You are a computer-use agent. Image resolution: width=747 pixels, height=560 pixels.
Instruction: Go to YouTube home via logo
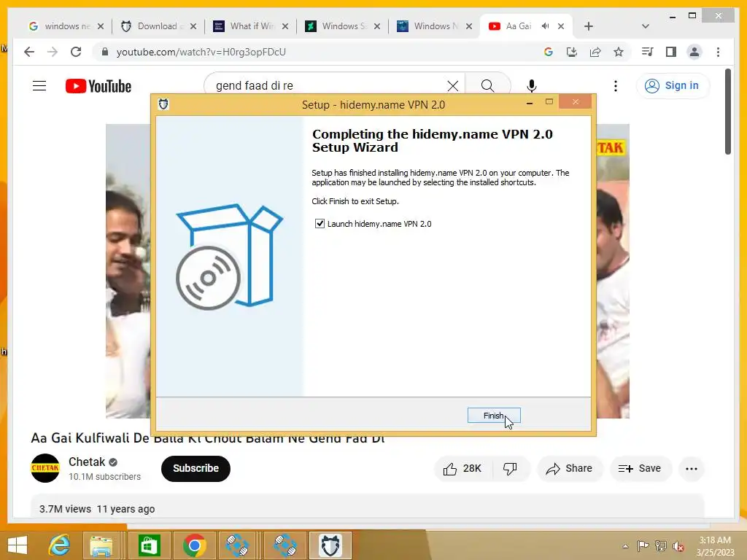98,86
